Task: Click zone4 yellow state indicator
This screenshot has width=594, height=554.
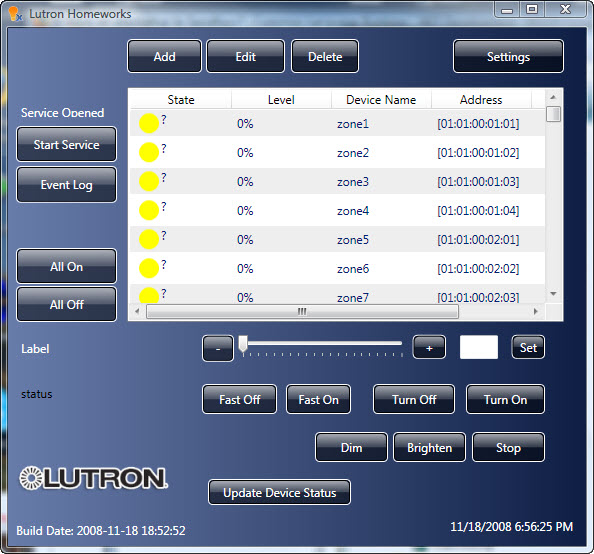Action: point(149,210)
